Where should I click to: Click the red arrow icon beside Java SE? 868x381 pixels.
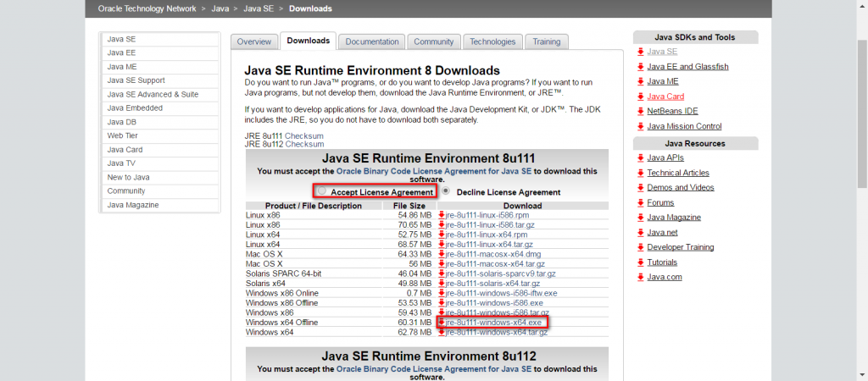pos(641,52)
